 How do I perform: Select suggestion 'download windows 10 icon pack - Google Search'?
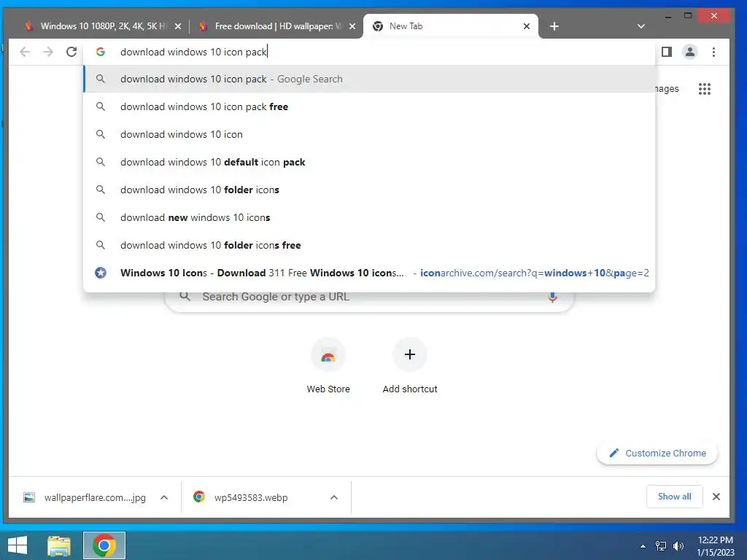(369, 79)
